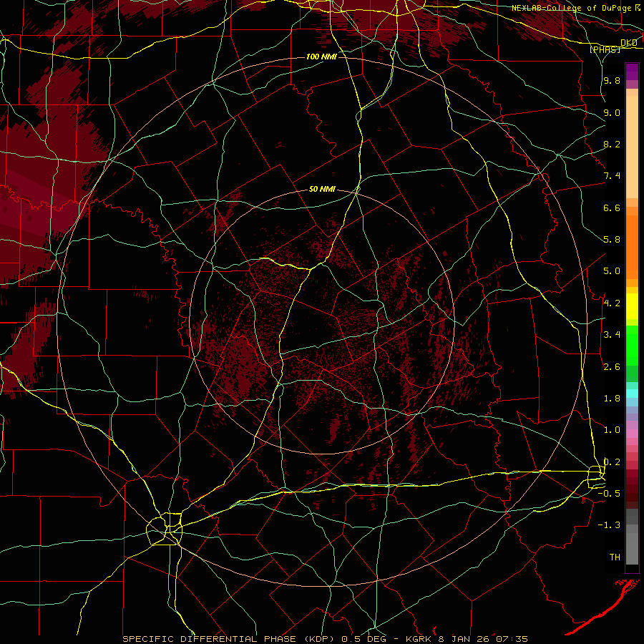644x644 pixels.
Task: Click the 3.4 value on color scale
Action: 612,335
